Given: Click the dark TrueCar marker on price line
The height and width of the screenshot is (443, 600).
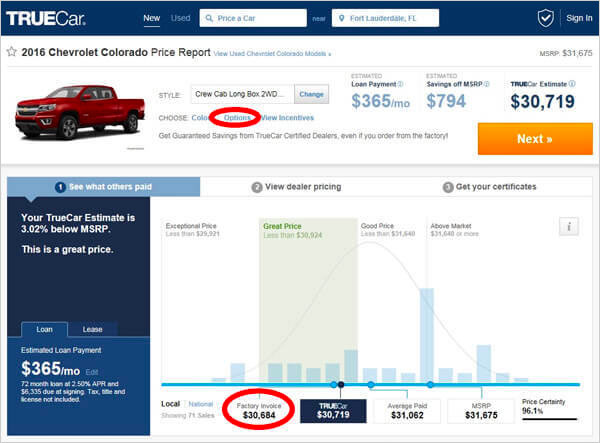Looking at the screenshot, I should pyautogui.click(x=341, y=384).
